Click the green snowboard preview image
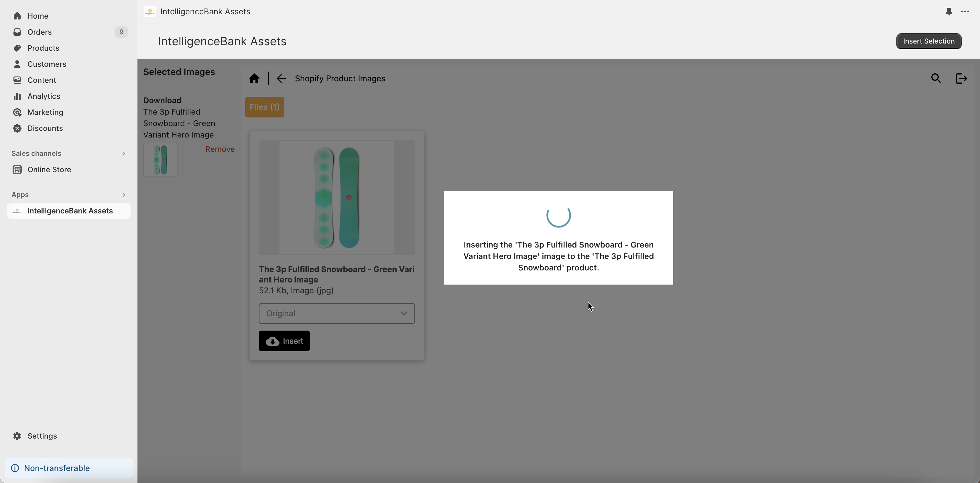980x483 pixels. [x=336, y=198]
